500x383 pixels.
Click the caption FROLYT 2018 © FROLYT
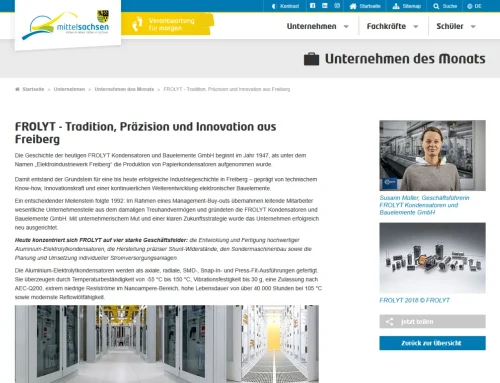pos(414,300)
